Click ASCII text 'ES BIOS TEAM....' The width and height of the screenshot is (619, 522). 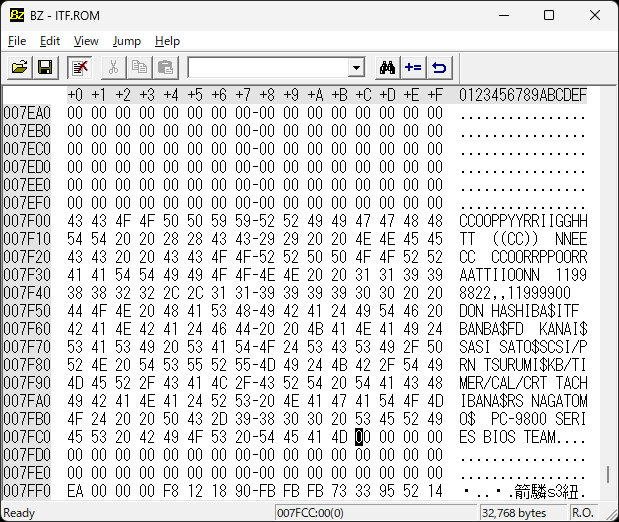click(x=523, y=437)
